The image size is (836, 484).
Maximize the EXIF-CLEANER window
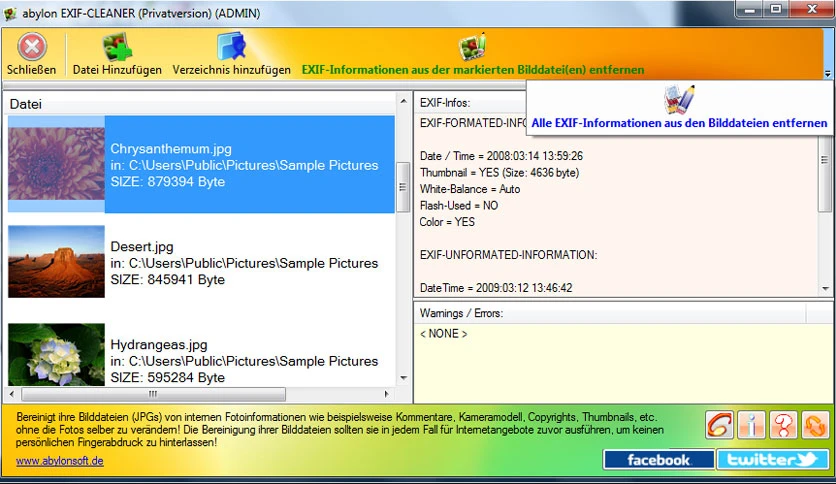[776, 9]
